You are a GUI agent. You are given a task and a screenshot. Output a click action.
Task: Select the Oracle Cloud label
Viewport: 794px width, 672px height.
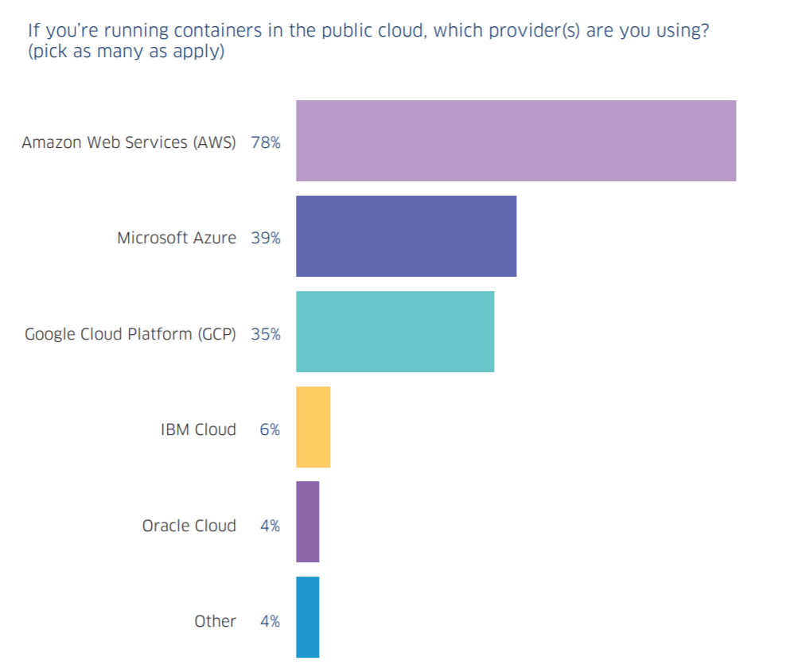tap(189, 526)
